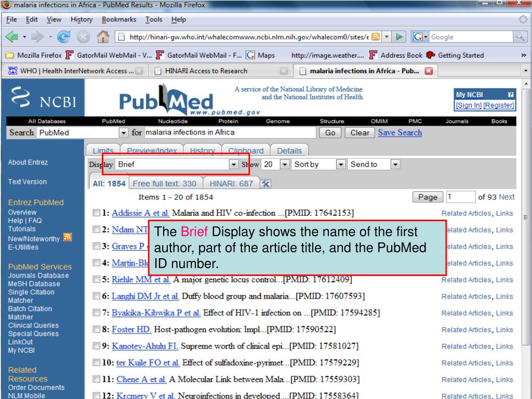The width and height of the screenshot is (532, 399).
Task: Reload the page with the refresh icon
Action: coord(63,36)
